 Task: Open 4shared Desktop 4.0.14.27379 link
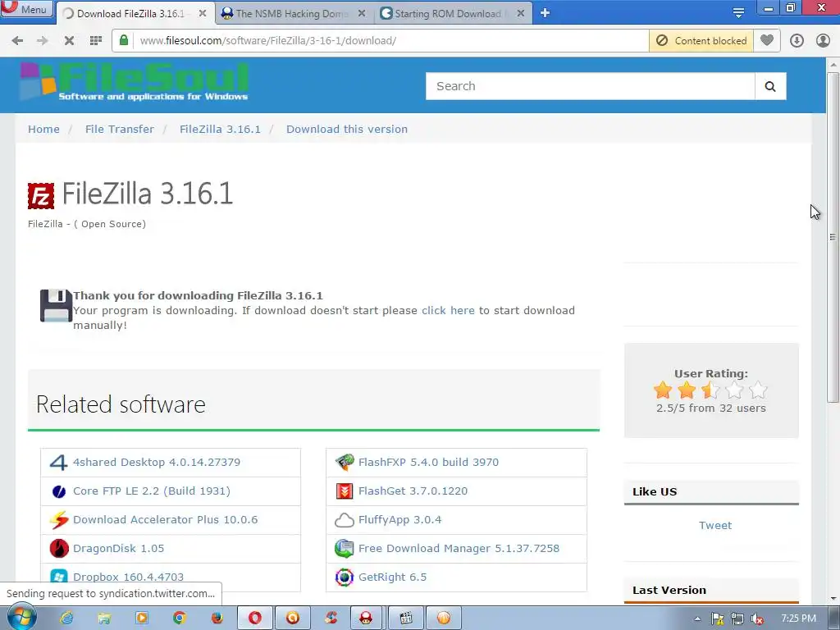(x=157, y=463)
